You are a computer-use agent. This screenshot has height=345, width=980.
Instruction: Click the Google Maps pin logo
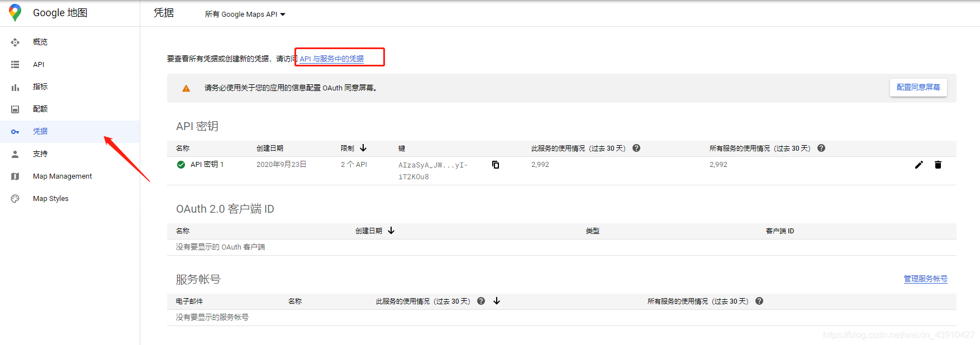15,13
